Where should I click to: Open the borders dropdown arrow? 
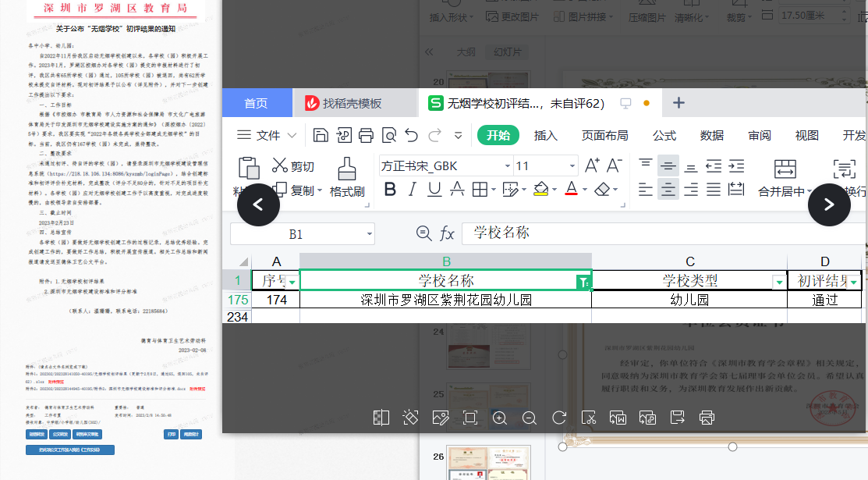[x=493, y=190]
